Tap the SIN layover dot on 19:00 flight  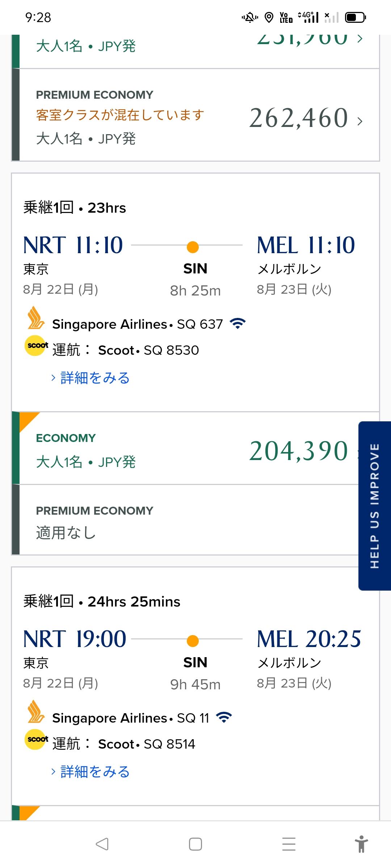pos(193,641)
